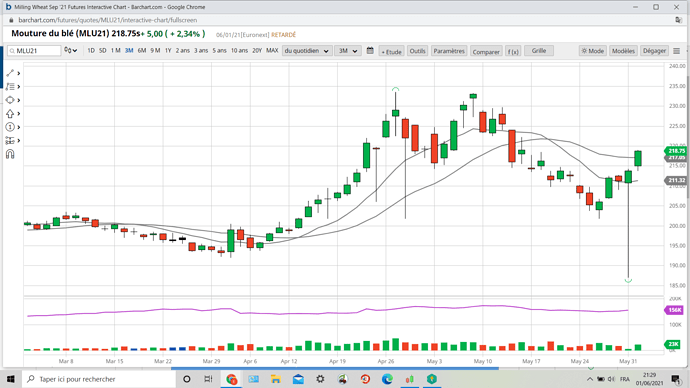Select the shapes drawing tool icon
Screen dimensions: 690x388
coord(10,100)
